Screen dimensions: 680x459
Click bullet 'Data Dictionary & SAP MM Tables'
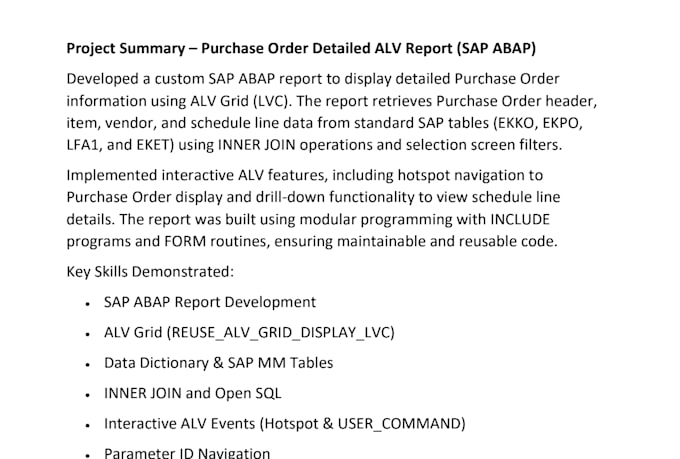(219, 363)
